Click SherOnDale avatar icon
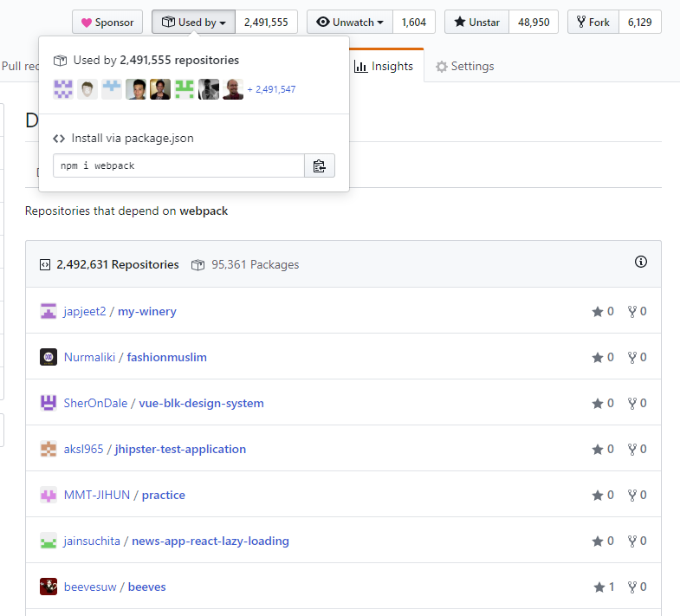Image resolution: width=680 pixels, height=616 pixels. tap(49, 403)
